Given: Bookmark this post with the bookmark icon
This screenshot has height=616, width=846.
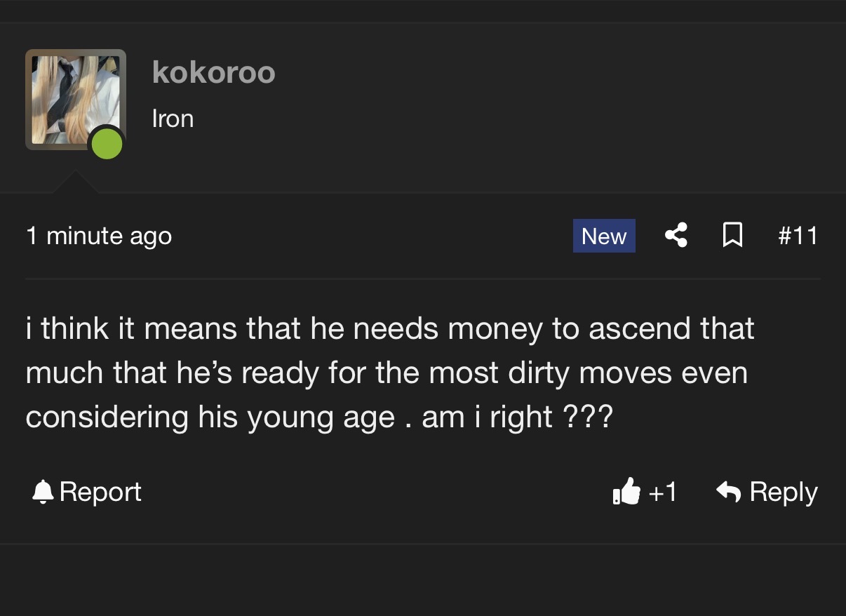Looking at the screenshot, I should [732, 235].
